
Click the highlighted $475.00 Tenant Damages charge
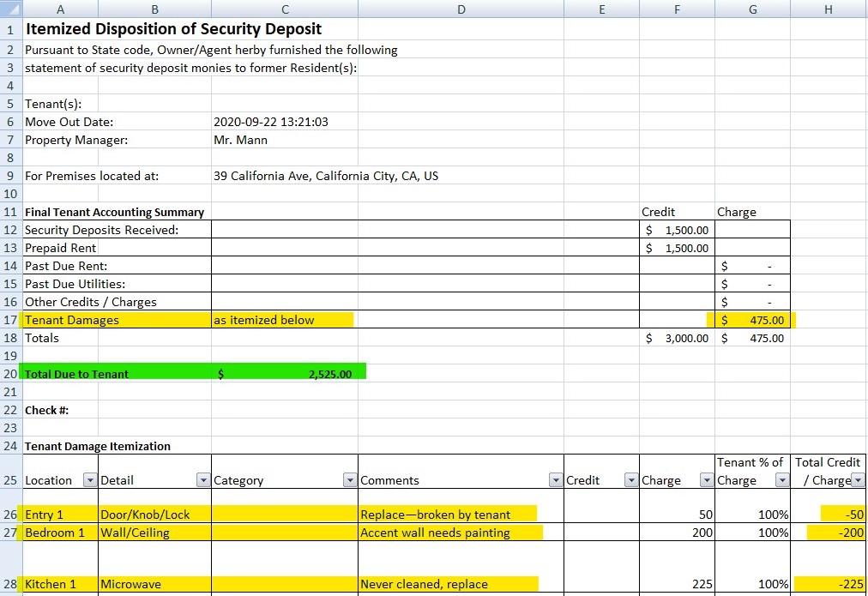(x=752, y=320)
